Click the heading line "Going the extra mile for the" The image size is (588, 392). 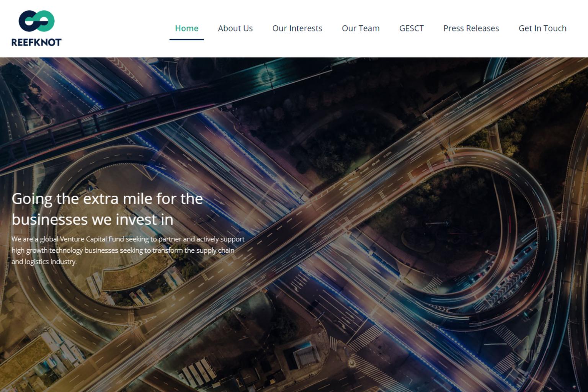(x=107, y=199)
